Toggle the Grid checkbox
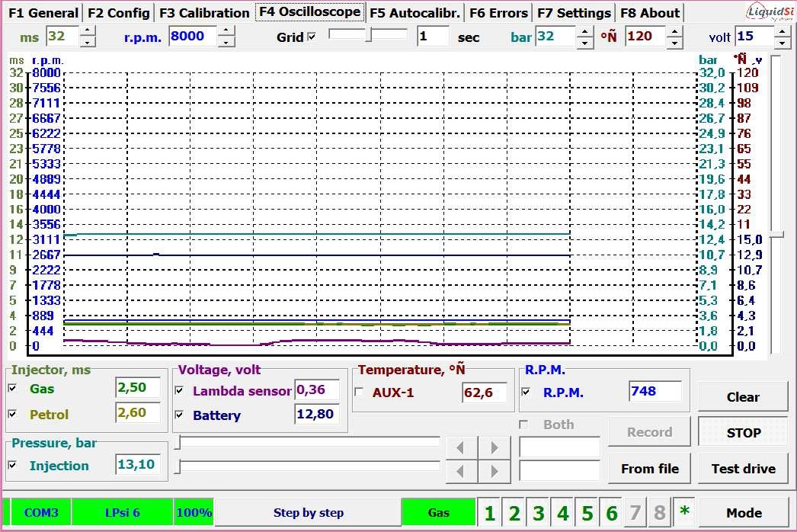The height and width of the screenshot is (532, 797). [x=311, y=37]
